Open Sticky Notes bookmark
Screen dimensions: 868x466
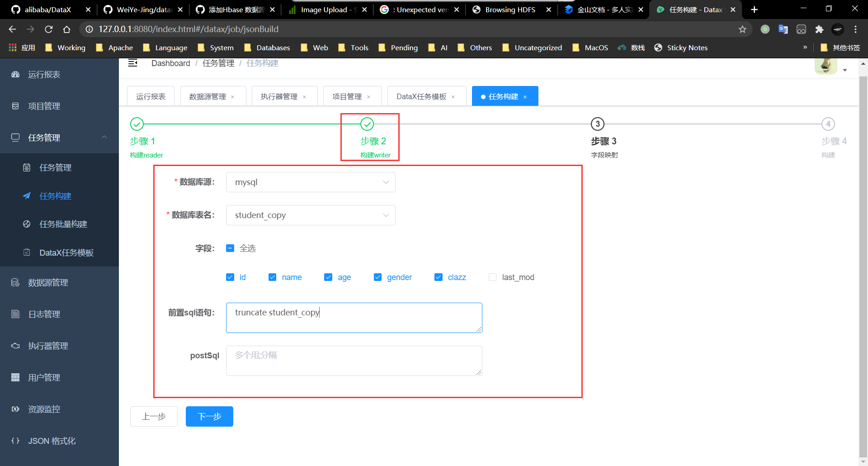point(681,48)
